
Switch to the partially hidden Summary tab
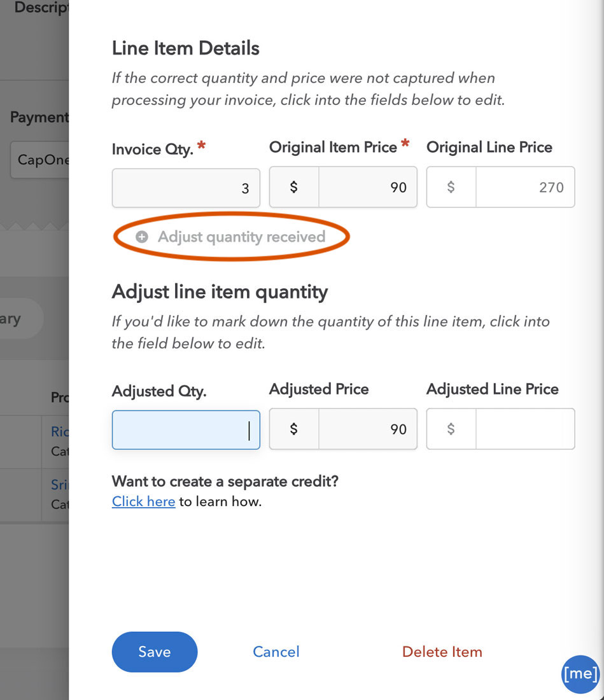[x=22, y=318]
